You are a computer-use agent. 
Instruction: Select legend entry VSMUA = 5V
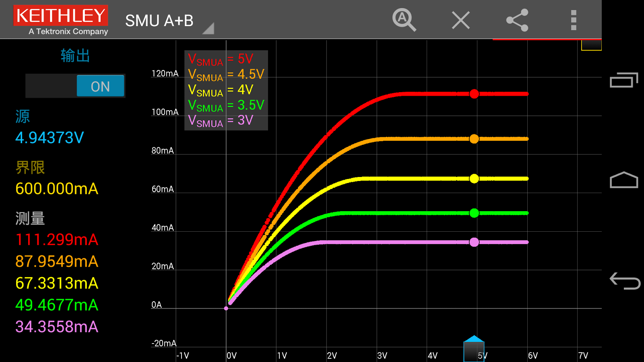tap(221, 59)
